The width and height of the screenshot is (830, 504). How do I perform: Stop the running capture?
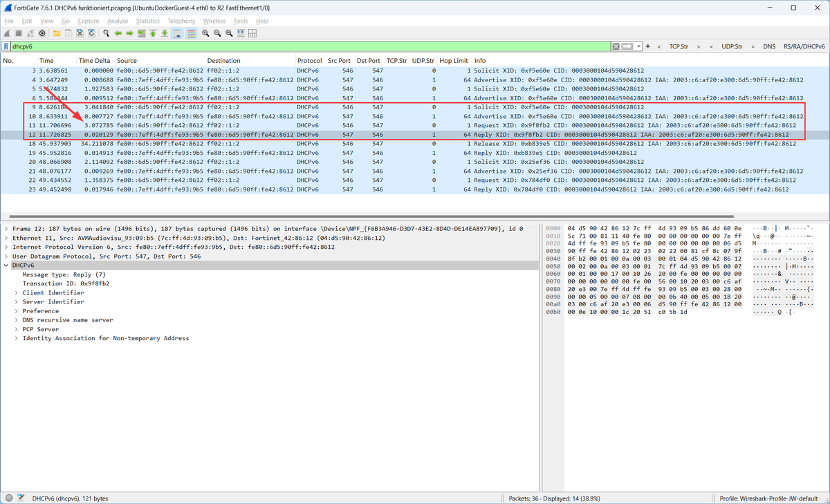tap(19, 32)
